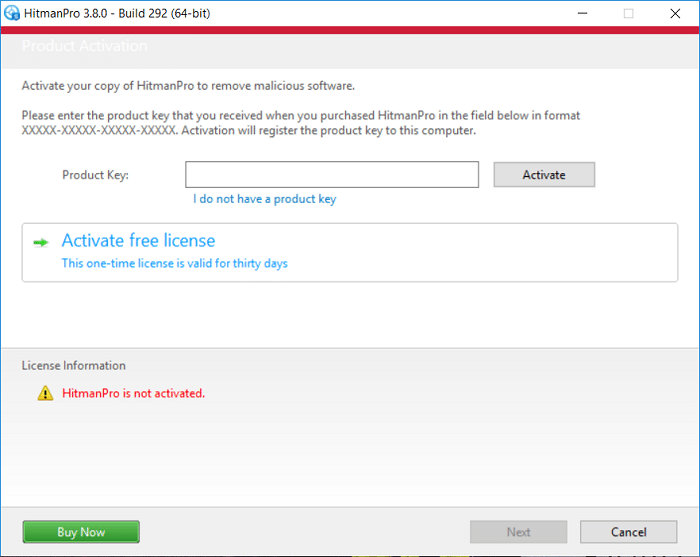Click the green Buy Now button

[x=81, y=532]
